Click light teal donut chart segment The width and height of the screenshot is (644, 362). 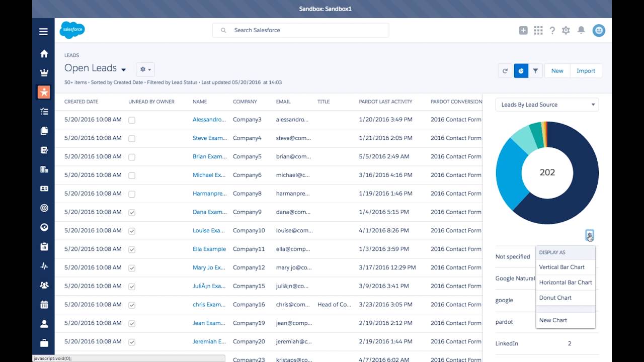point(523,141)
